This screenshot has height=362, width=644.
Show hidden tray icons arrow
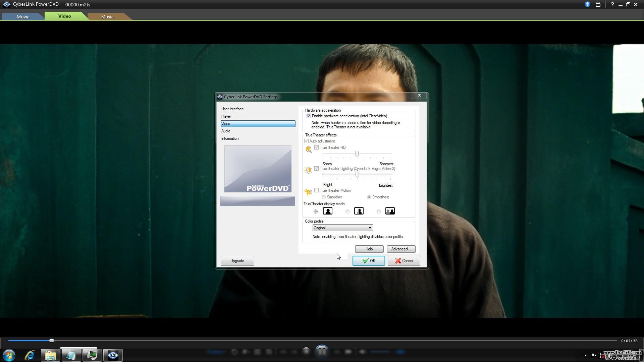click(x=586, y=356)
